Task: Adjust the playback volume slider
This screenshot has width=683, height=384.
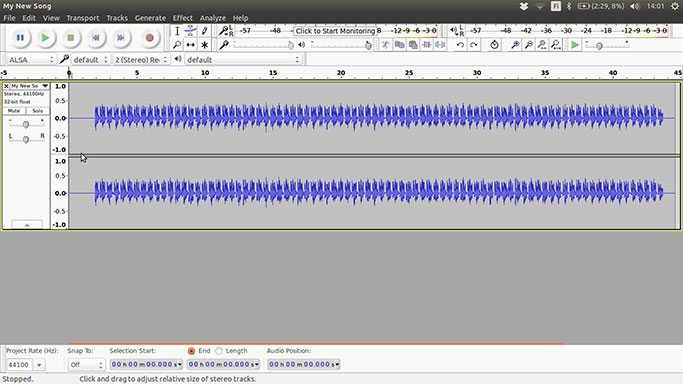Action: click(341, 45)
